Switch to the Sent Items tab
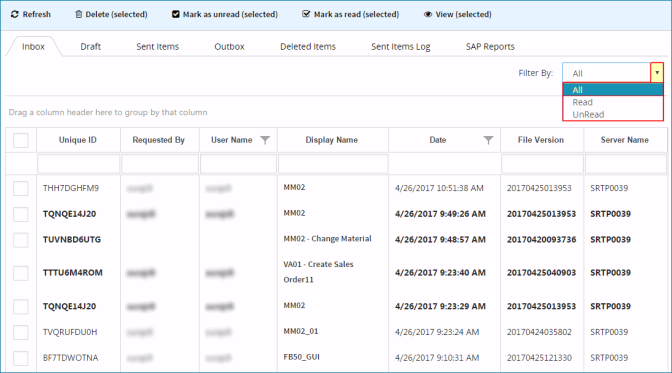The image size is (672, 373). [x=157, y=46]
